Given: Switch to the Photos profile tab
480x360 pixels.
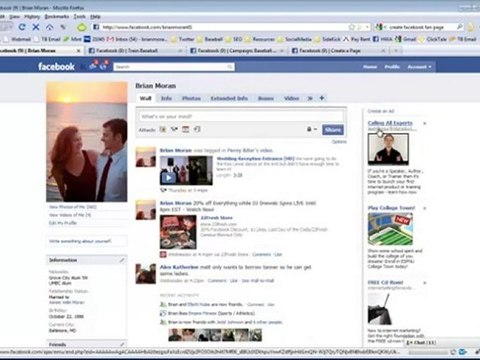Looking at the screenshot, I should tap(191, 98).
